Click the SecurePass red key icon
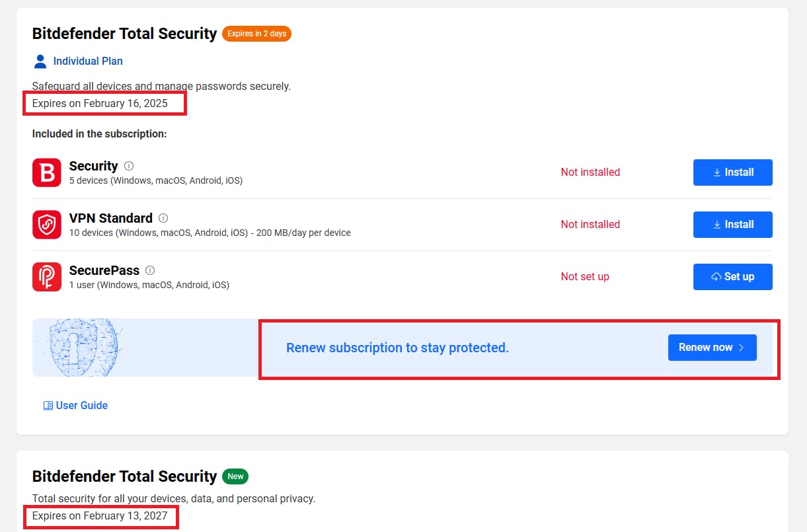Screen dimensions: 807x532 [46, 277]
